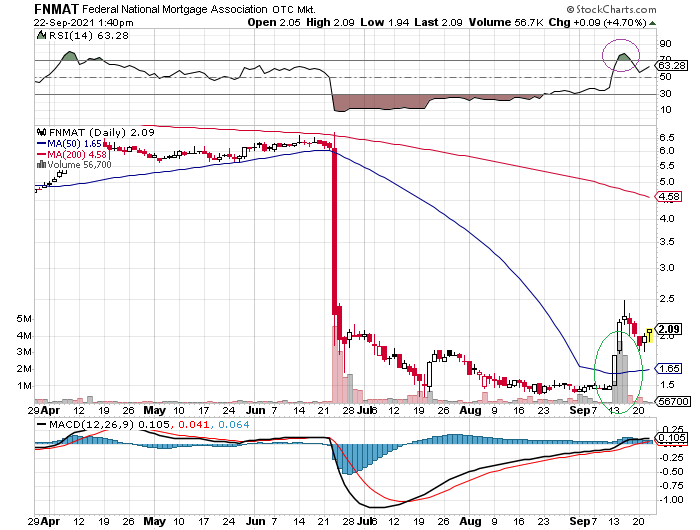700x530 pixels.
Task: Click the RSI mountain indicator icon
Action: click(41, 35)
